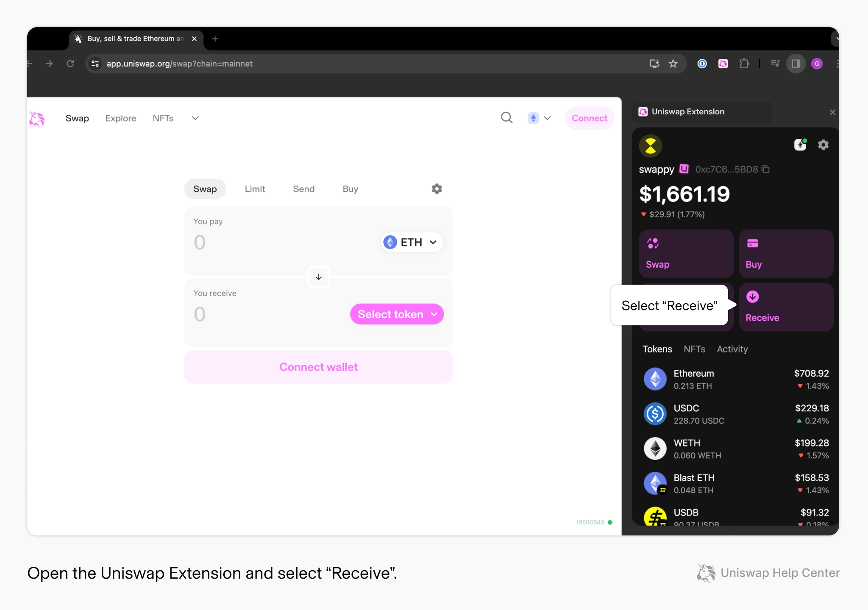Click the extension Buy action button
The height and width of the screenshot is (610, 868).
tap(786, 254)
